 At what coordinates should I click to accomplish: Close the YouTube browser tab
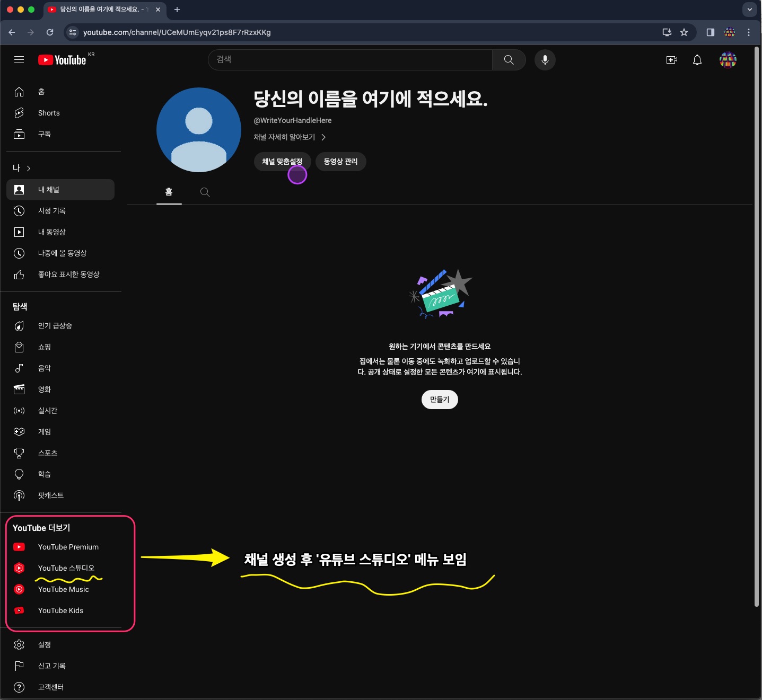(158, 10)
